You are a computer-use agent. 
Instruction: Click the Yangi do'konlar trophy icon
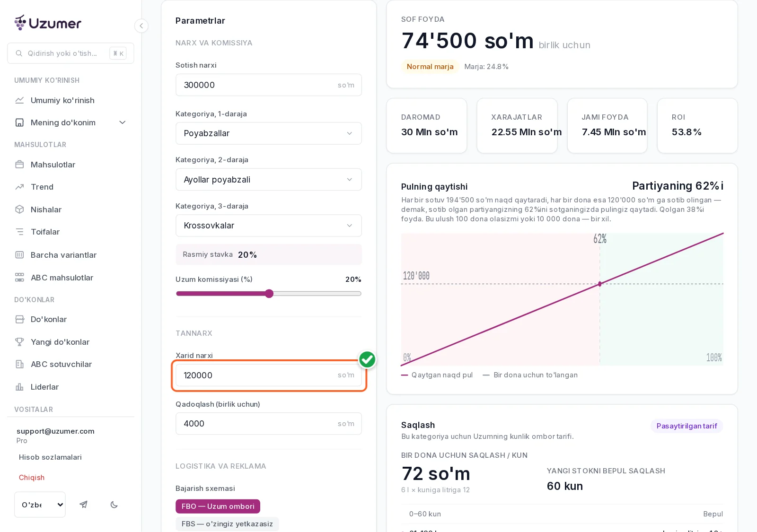19,342
